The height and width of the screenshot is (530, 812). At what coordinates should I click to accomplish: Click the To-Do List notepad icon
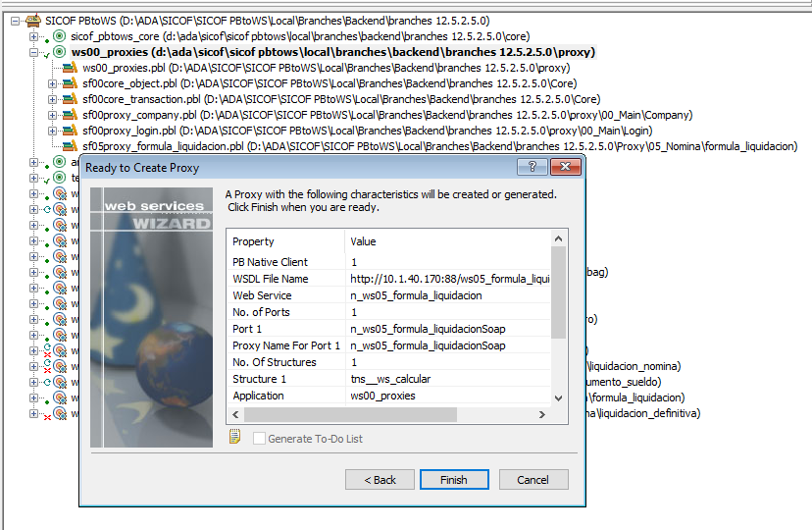pyautogui.click(x=234, y=437)
